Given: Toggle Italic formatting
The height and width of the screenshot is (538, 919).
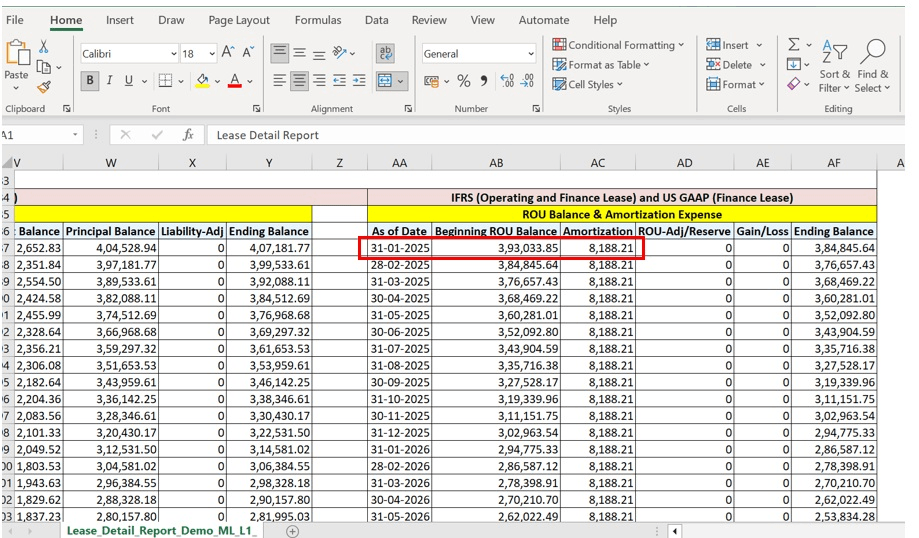Looking at the screenshot, I should click(110, 81).
